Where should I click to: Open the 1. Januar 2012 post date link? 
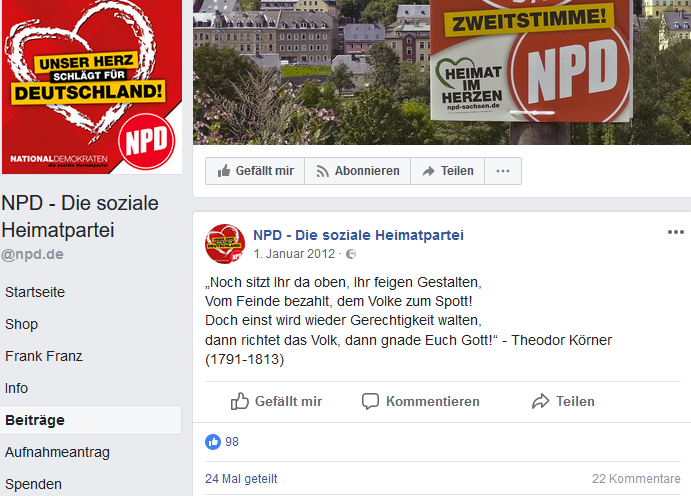294,254
